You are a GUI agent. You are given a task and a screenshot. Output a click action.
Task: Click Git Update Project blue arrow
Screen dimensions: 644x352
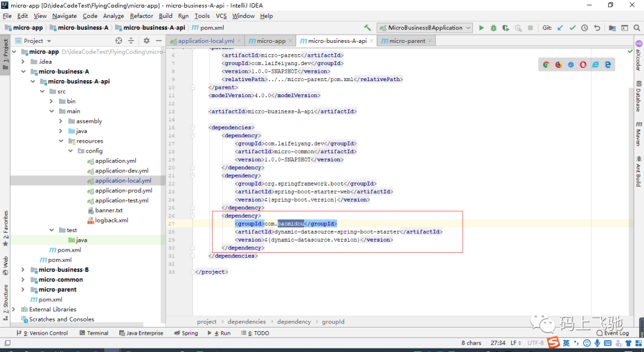[560, 28]
